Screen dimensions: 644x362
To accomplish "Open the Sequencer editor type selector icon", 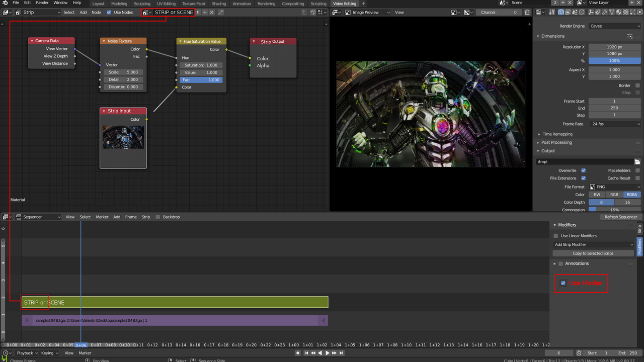I will (x=5, y=217).
